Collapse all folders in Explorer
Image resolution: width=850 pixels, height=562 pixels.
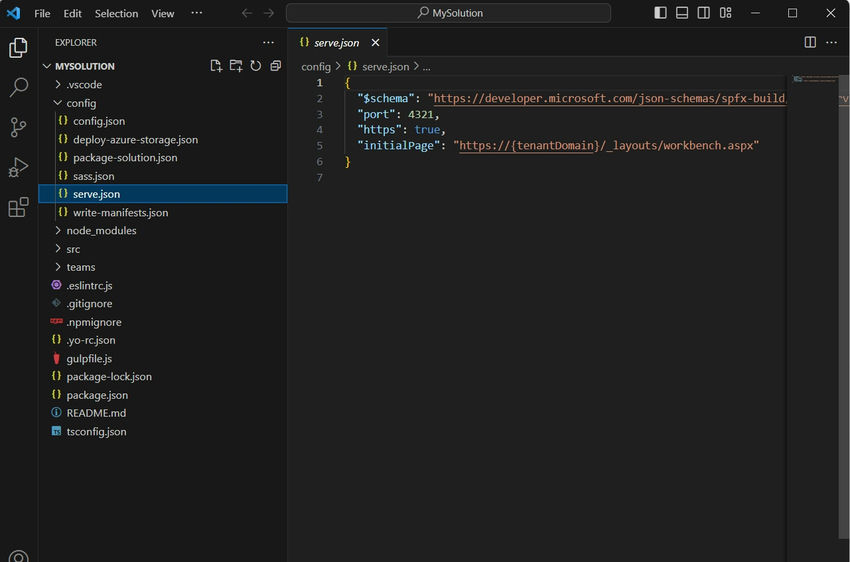point(275,66)
